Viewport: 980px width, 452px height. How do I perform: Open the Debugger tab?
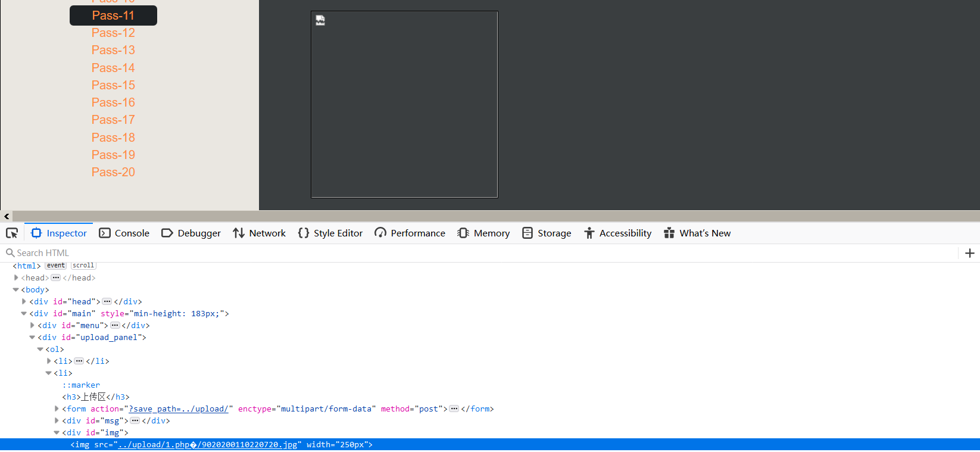(191, 233)
